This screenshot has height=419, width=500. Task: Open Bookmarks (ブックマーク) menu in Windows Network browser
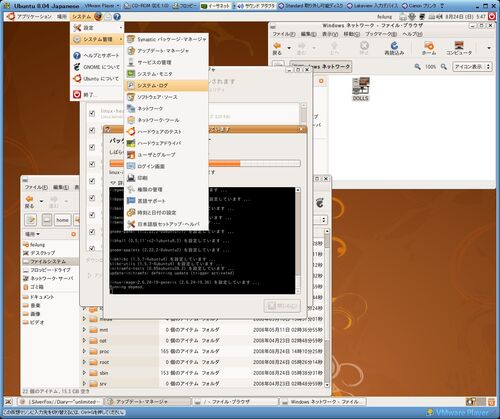click(381, 34)
